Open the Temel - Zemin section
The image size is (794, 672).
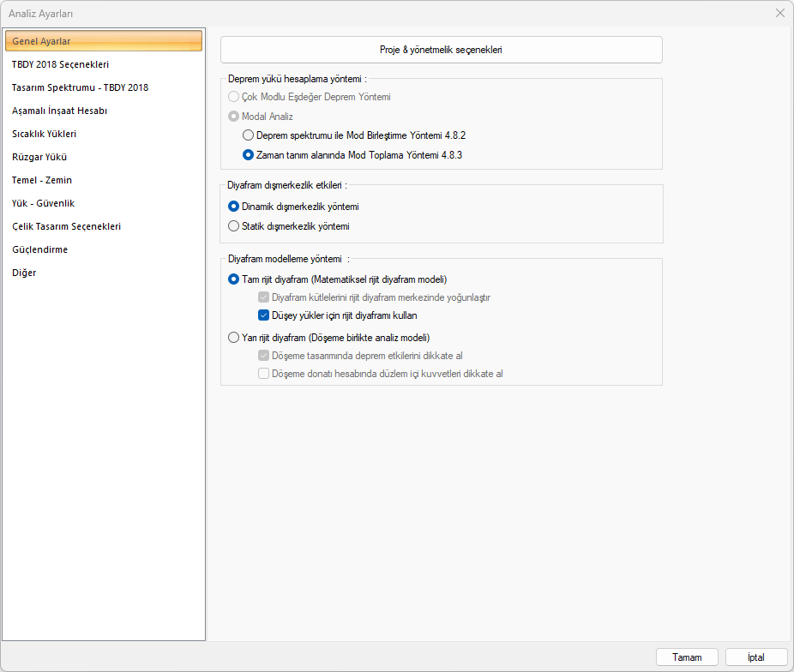[42, 180]
